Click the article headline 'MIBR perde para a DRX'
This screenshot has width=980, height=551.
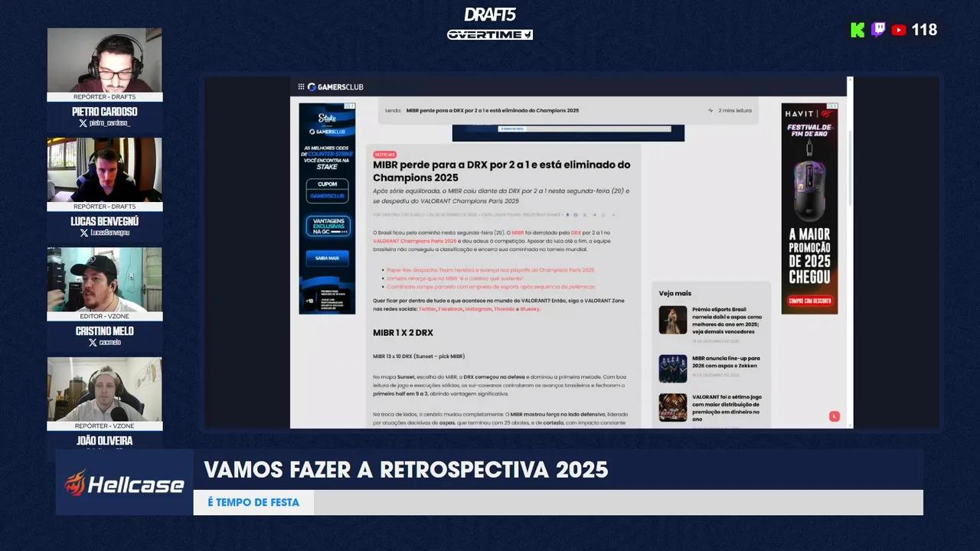[x=501, y=171]
